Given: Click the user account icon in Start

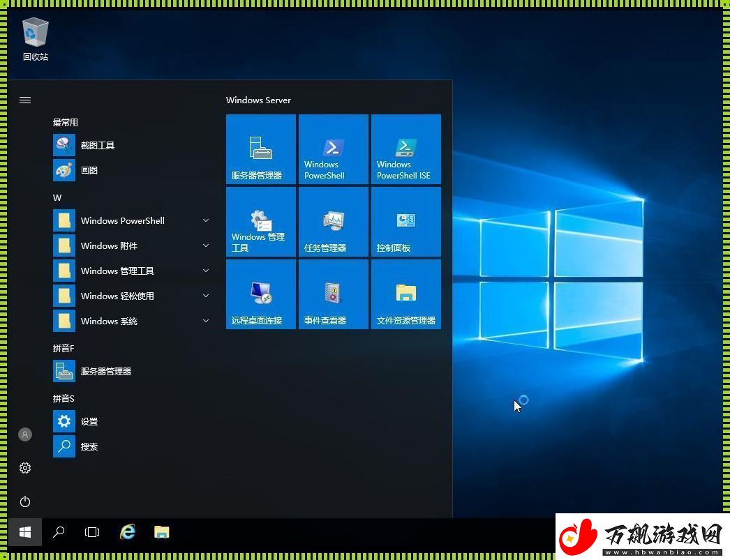Looking at the screenshot, I should point(25,434).
